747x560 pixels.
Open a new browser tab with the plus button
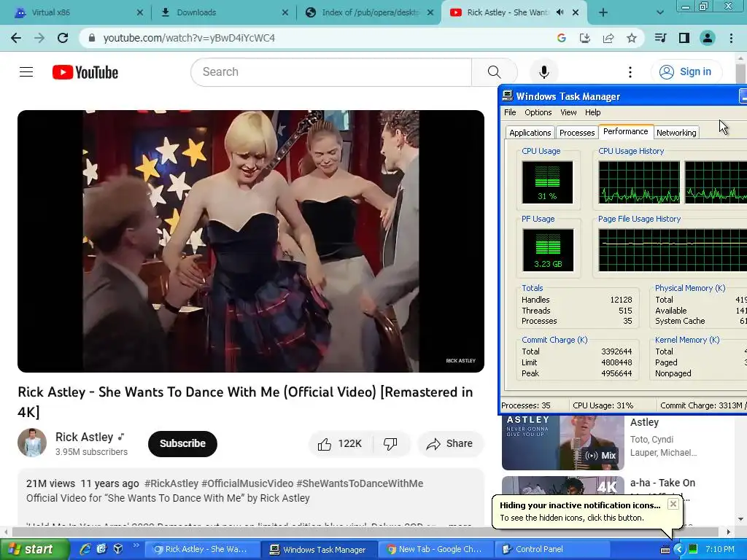point(603,13)
